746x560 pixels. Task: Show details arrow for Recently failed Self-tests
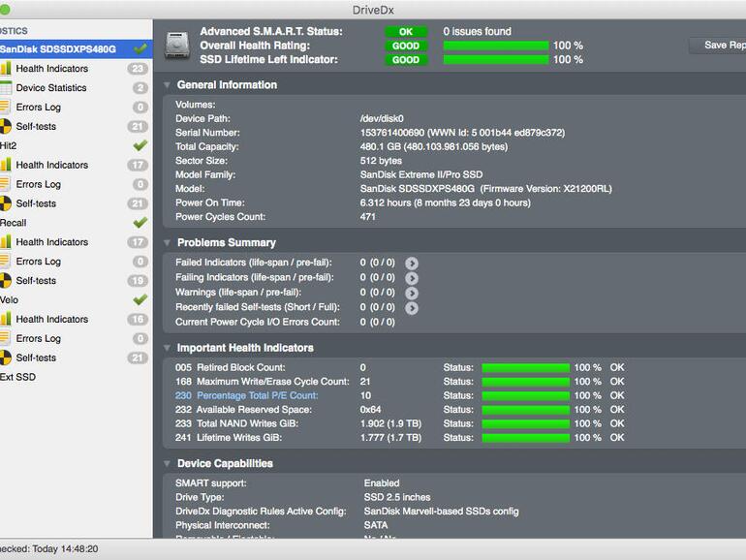412,308
